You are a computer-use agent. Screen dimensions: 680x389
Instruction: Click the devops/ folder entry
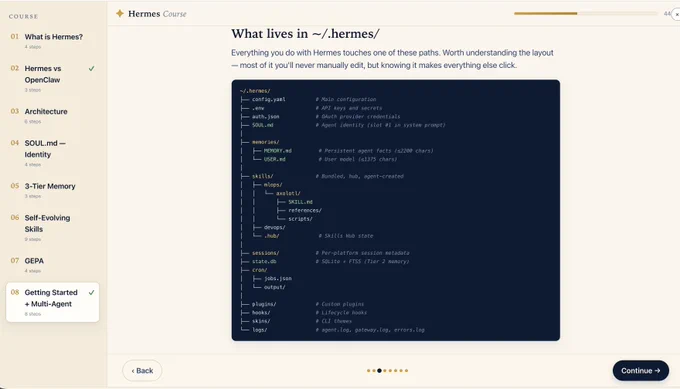point(275,227)
